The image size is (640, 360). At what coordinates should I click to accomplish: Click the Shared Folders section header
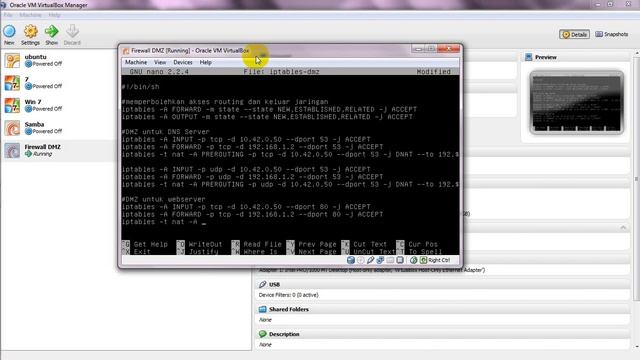[x=443, y=309]
